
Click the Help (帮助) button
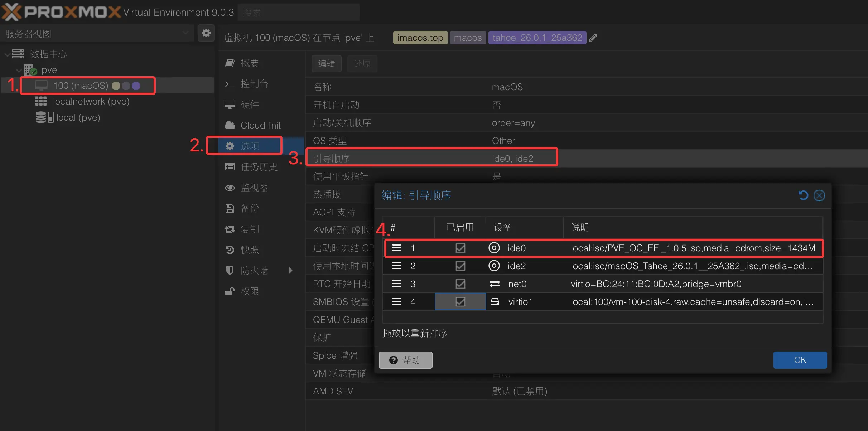pos(405,360)
